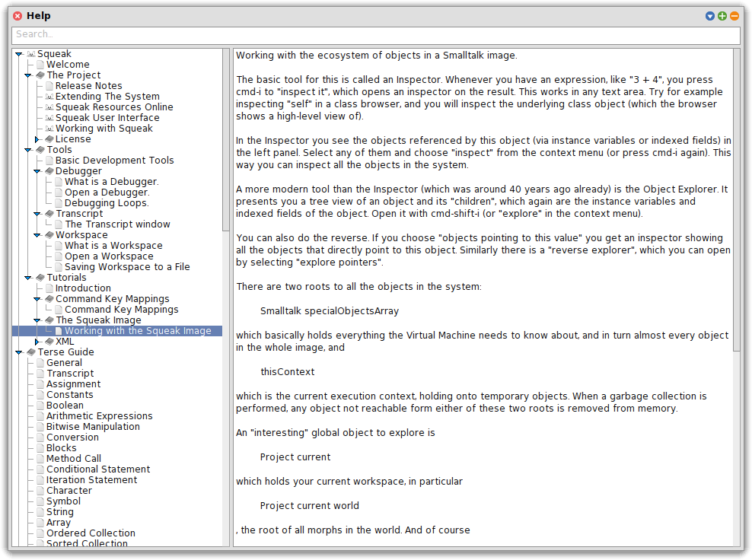
Task: Collapse the Workspace tree node
Action: coord(37,235)
